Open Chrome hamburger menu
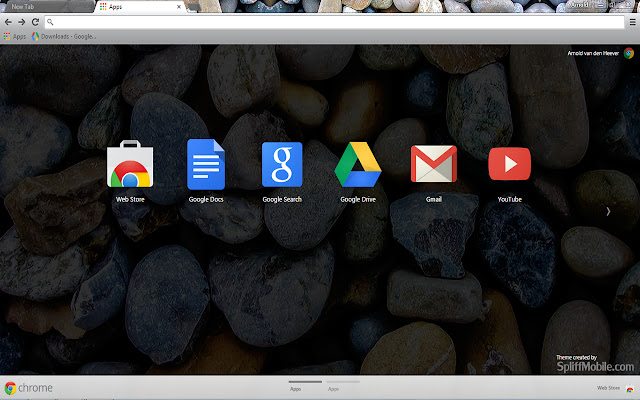The image size is (640, 400). click(632, 22)
